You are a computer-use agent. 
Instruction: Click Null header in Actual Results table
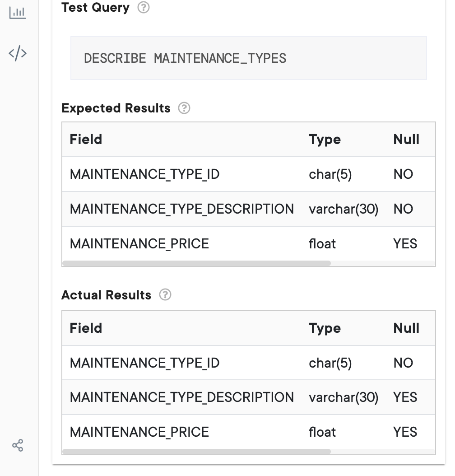(x=406, y=328)
